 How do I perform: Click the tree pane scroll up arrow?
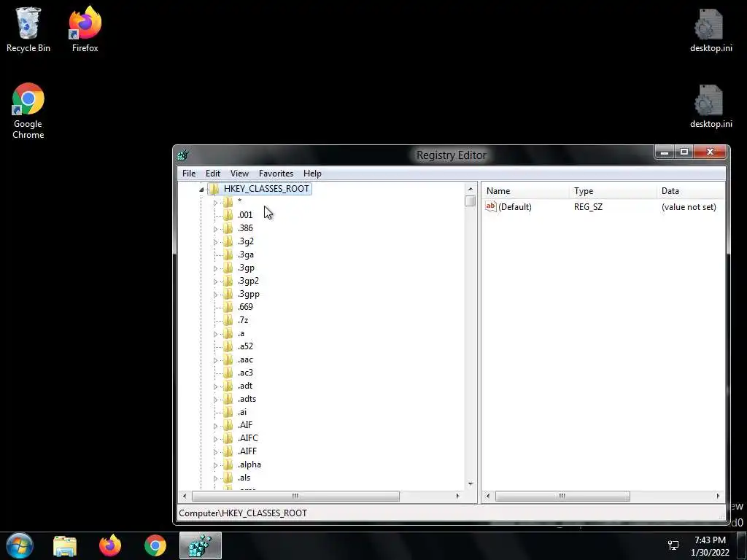[471, 189]
